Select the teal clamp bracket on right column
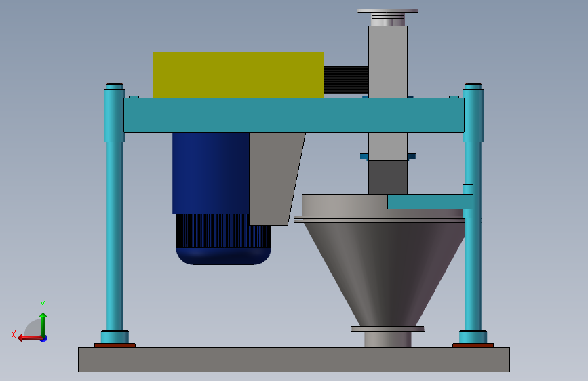588x381 pixels. point(468,201)
